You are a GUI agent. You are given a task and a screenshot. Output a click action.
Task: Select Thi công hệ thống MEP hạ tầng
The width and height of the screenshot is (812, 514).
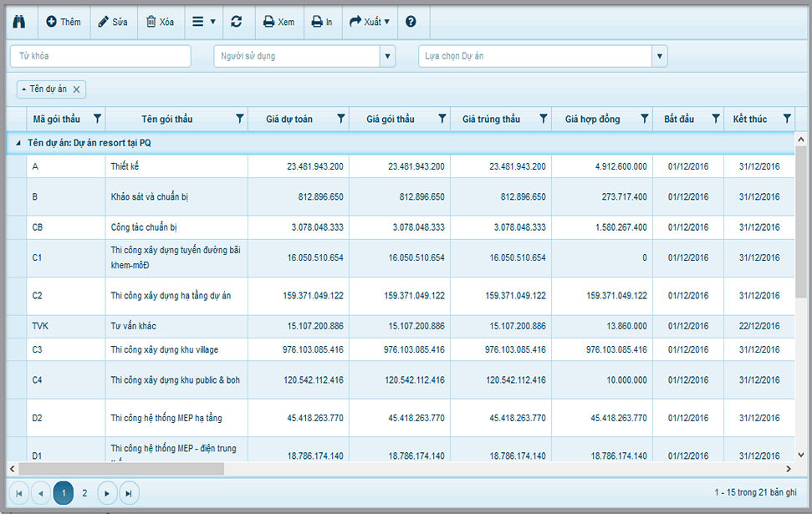(x=176, y=418)
